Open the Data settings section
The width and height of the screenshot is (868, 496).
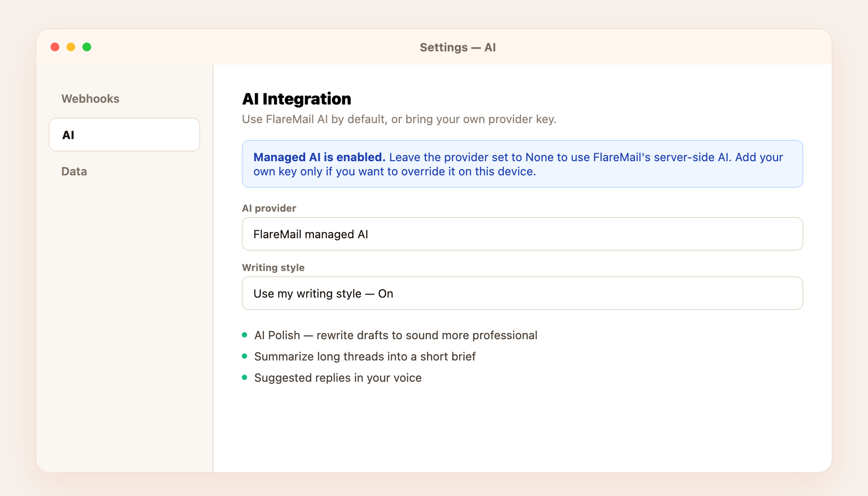tap(74, 171)
